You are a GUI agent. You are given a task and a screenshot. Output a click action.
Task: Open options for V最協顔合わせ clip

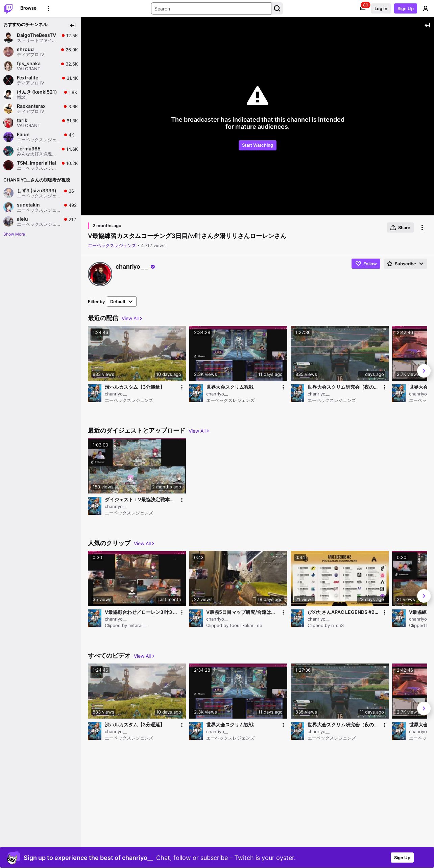182,612
